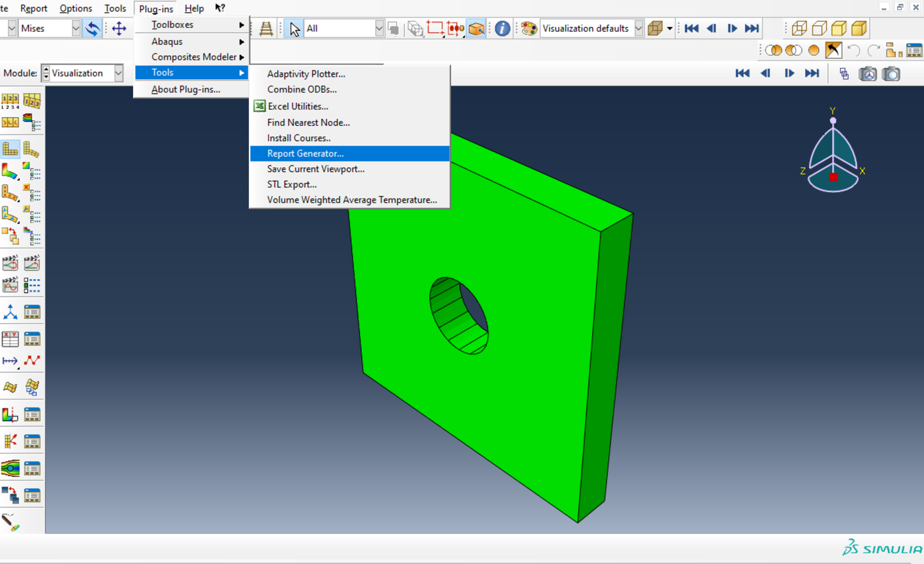Open the color code palette icon
The image size is (924, 564).
point(528,29)
